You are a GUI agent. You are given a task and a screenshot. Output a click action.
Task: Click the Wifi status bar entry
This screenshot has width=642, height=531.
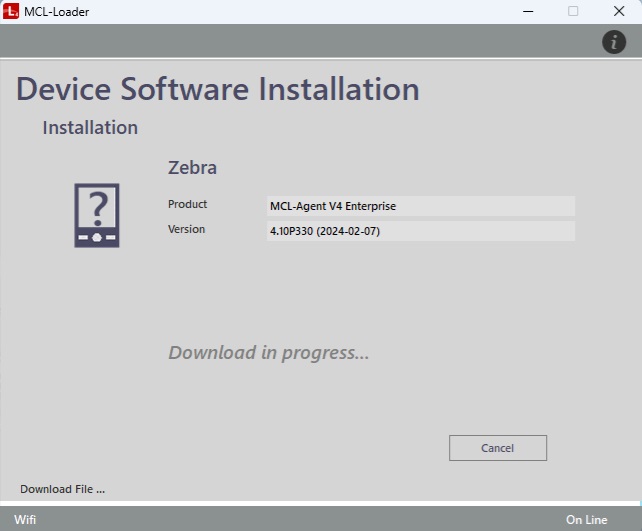pyautogui.click(x=25, y=520)
